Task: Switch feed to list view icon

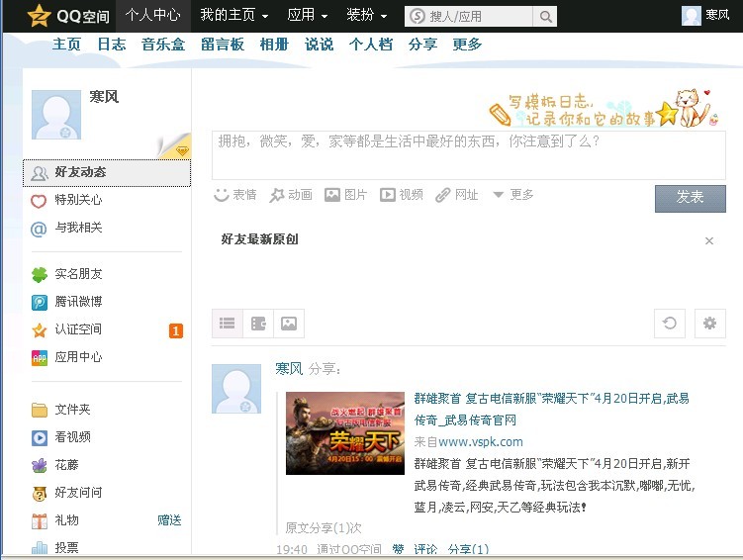Action: [228, 324]
